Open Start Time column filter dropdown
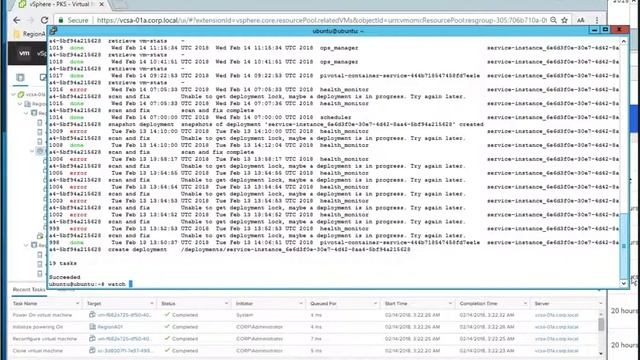The width and height of the screenshot is (640, 360). tap(450, 304)
